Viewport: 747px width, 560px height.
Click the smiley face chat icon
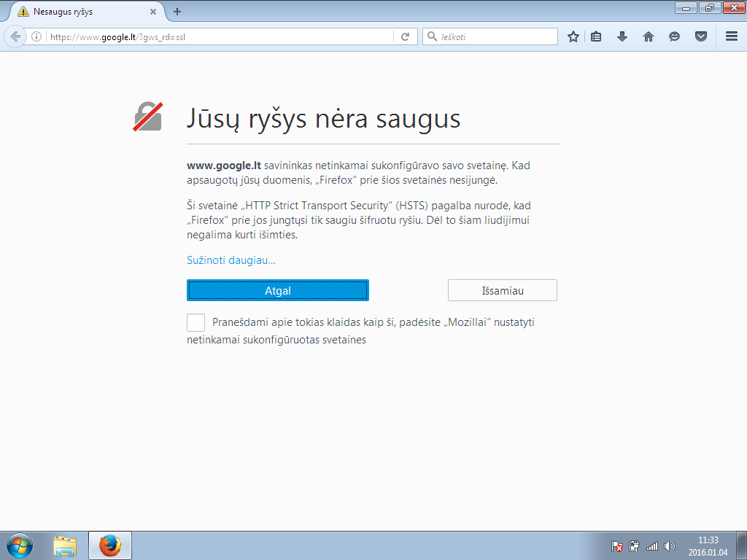pos(675,36)
